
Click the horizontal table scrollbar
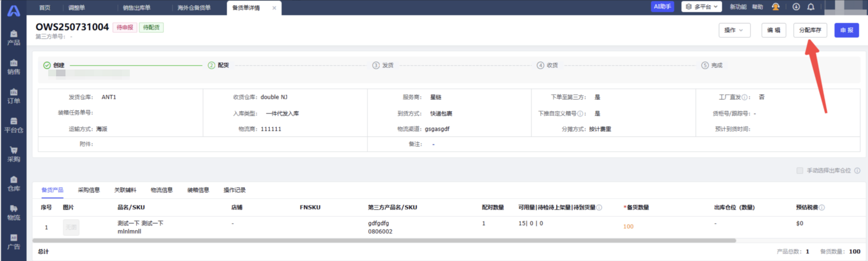pos(384,241)
